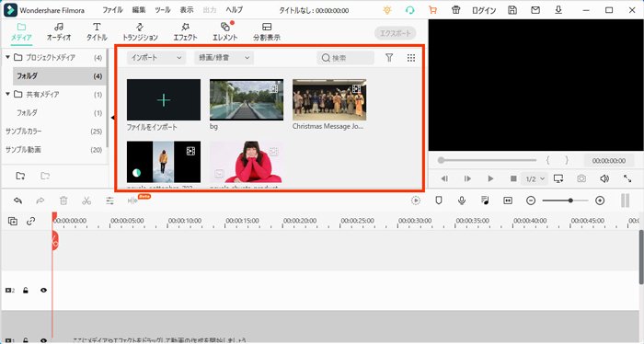Toggle the timeline link icon

pos(30,222)
